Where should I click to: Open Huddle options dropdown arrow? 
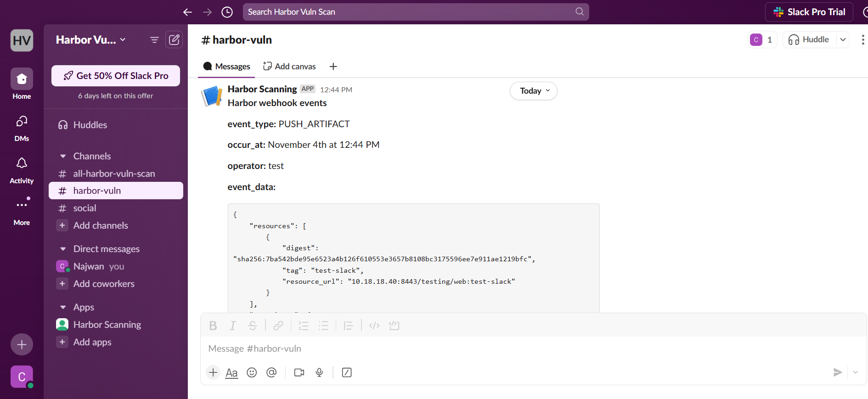(x=843, y=40)
